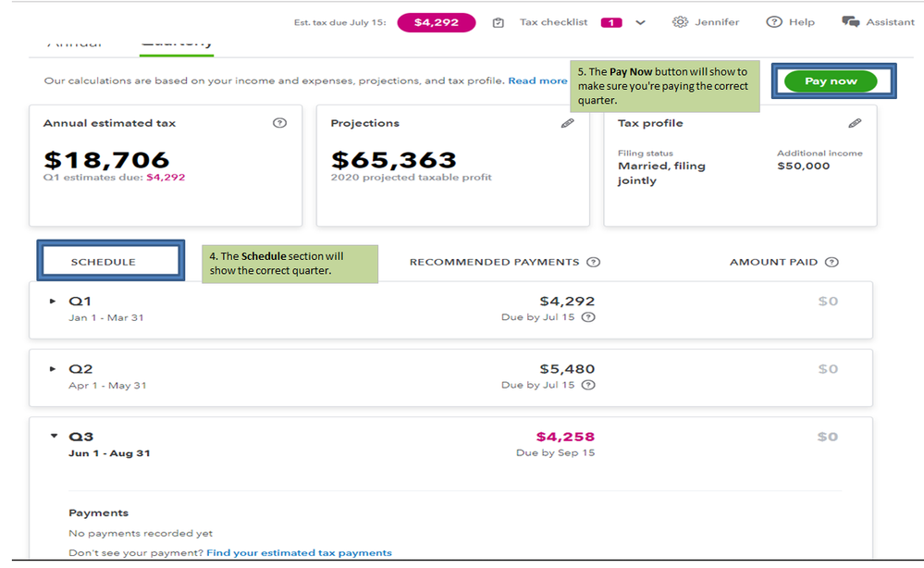Open the Tax checklist dropdown chevron
Screen dimensions: 924x568
click(x=640, y=22)
